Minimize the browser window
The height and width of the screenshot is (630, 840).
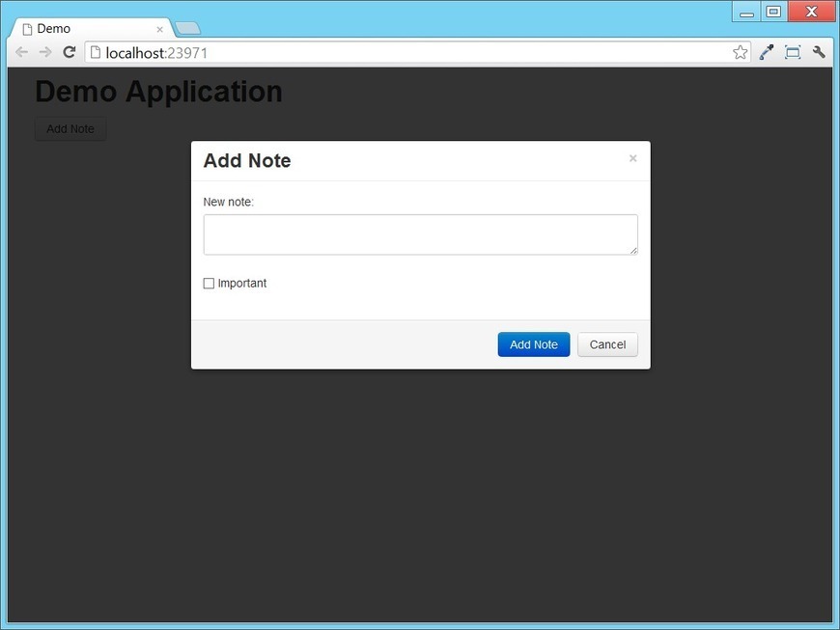[746, 12]
